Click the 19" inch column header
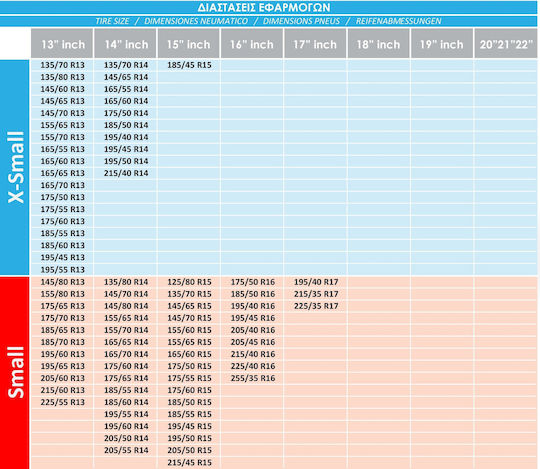Screen dimensions: 540x469 tap(442, 43)
